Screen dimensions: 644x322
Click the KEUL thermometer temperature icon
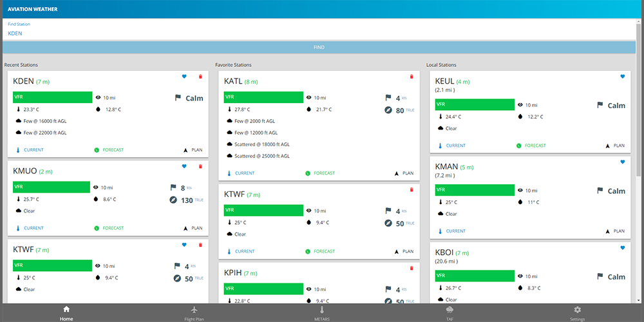(440, 117)
